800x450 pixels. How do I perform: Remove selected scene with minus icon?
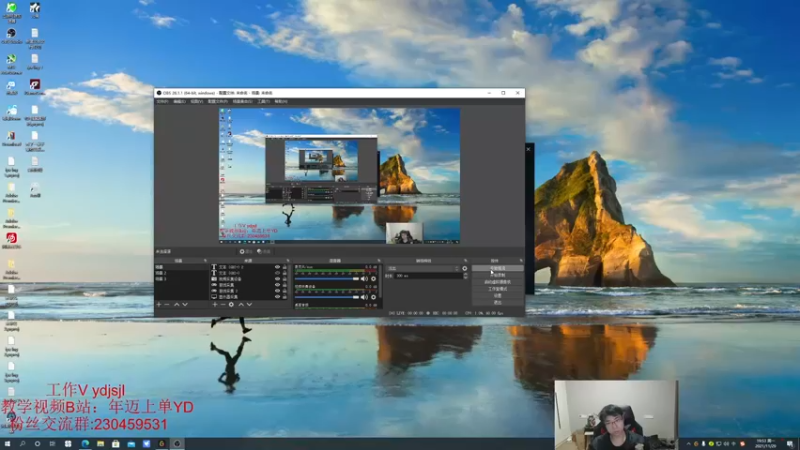tap(167, 305)
